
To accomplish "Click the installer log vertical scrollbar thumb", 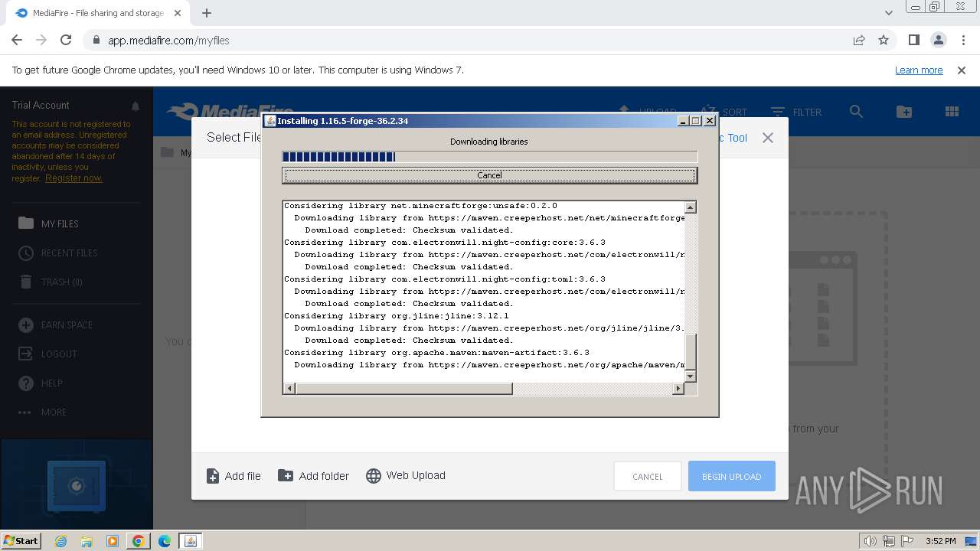I will pyautogui.click(x=691, y=350).
